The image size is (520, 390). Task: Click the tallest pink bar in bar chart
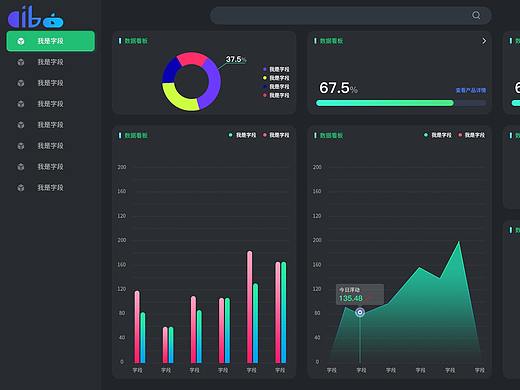[x=250, y=307]
